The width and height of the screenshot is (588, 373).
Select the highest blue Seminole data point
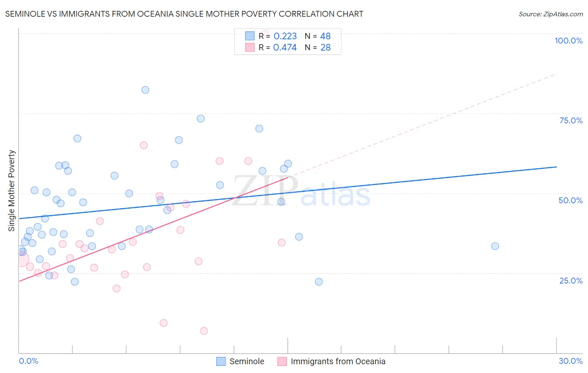[x=145, y=90]
